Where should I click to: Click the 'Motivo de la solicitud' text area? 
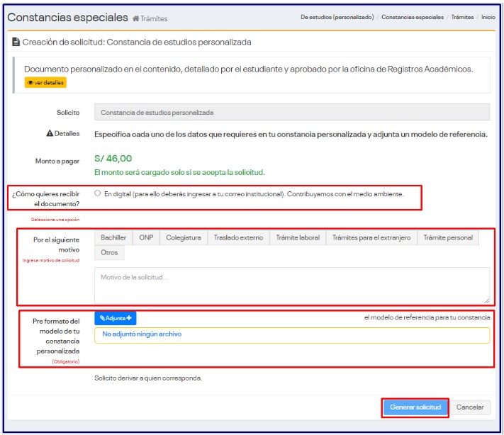(292, 286)
